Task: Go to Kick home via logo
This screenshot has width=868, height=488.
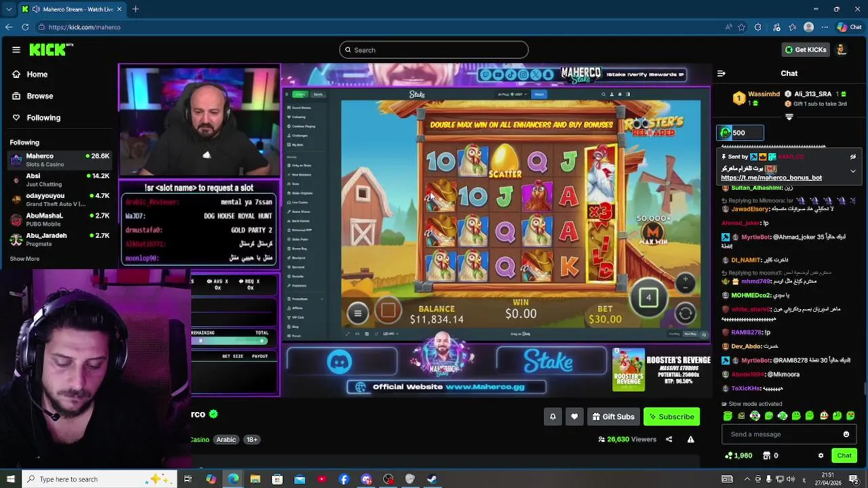Action: [52, 49]
